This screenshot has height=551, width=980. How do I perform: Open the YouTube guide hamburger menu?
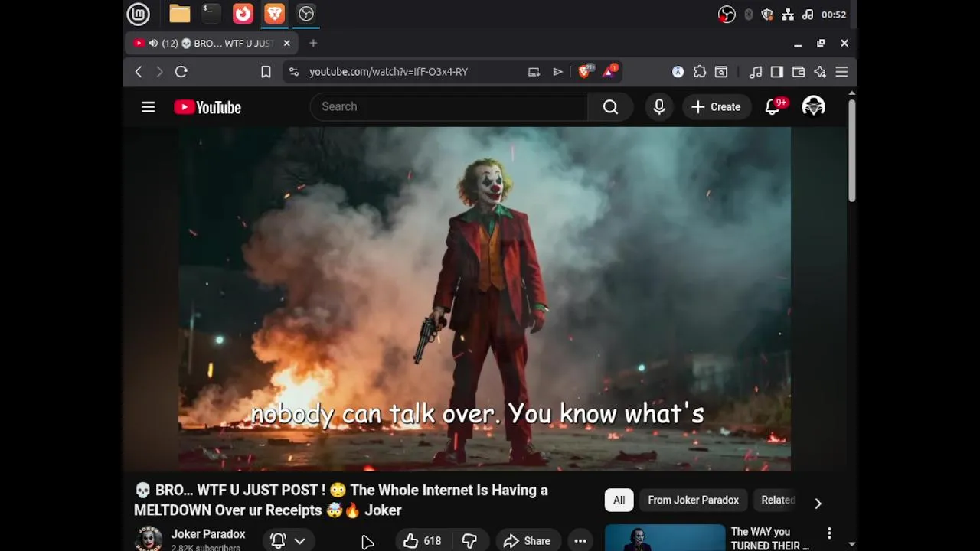coord(149,107)
